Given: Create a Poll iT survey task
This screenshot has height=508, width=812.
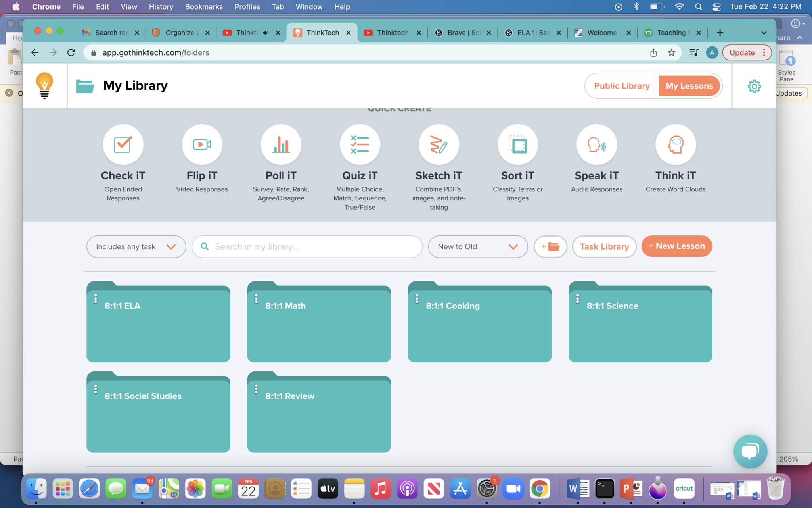Looking at the screenshot, I should pos(281,144).
